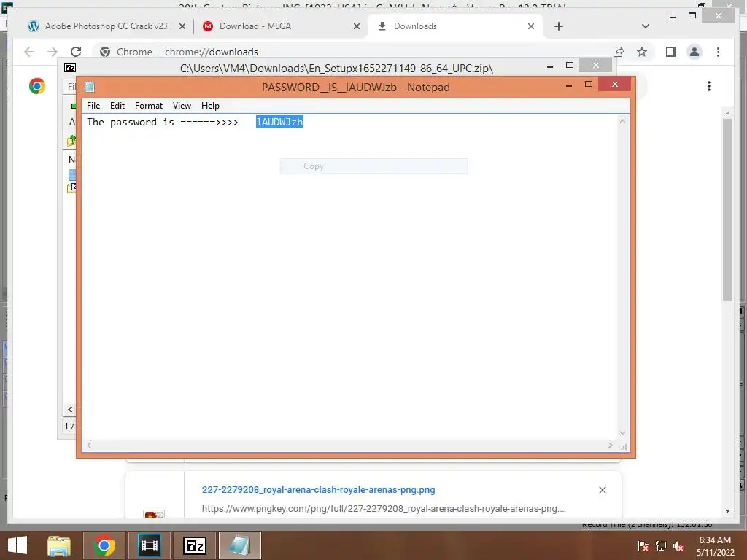Click the Notepad vertical scrollbar up arrow
This screenshot has width=747, height=560.
622,122
